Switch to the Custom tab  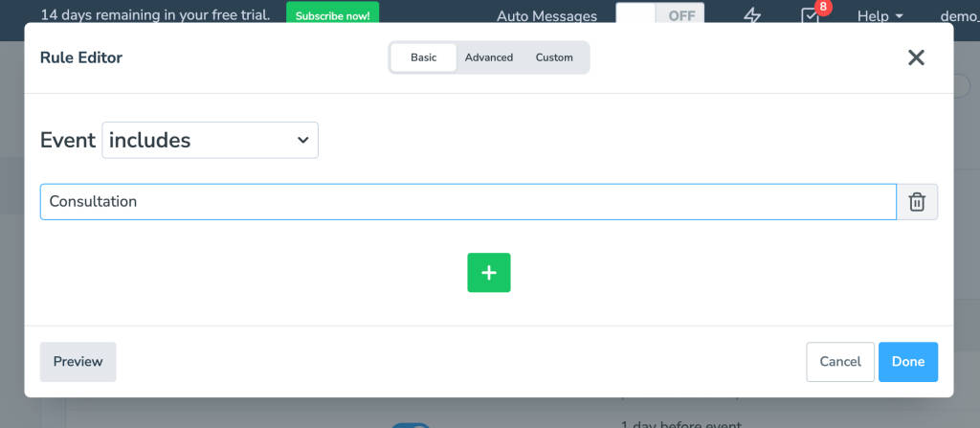554,57
